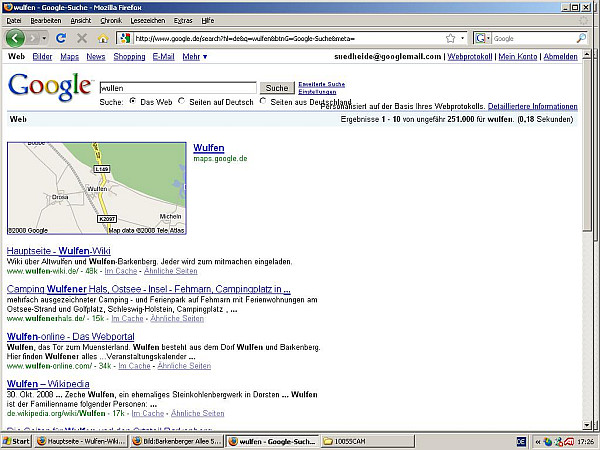Screen dimensions: 600x450
Task: Open the Windows Start menu
Action: tap(17, 441)
